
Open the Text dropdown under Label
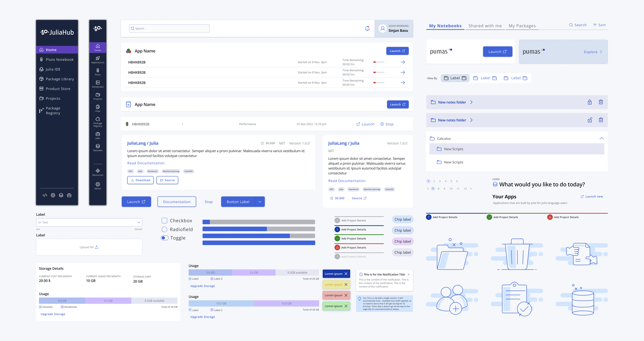coord(89,222)
